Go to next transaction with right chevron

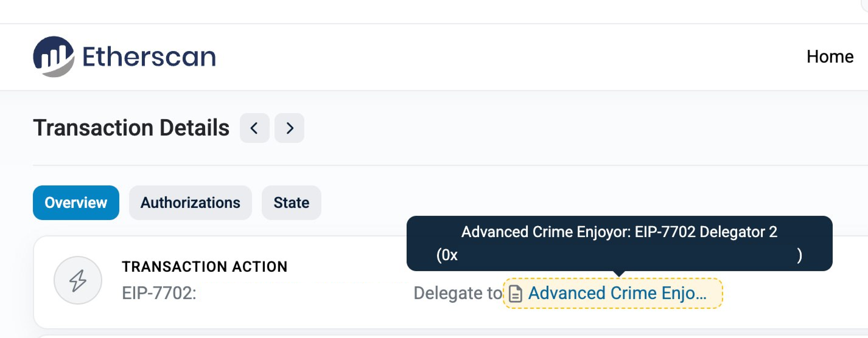(289, 128)
